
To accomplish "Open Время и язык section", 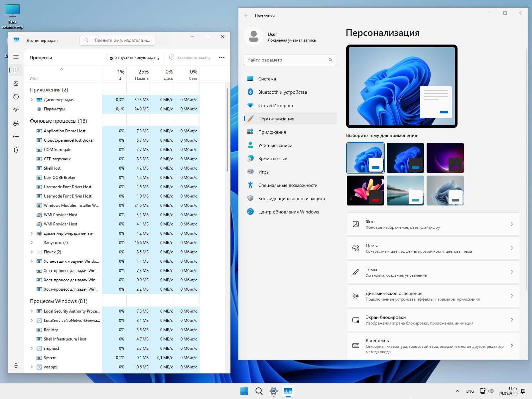I will [290, 159].
